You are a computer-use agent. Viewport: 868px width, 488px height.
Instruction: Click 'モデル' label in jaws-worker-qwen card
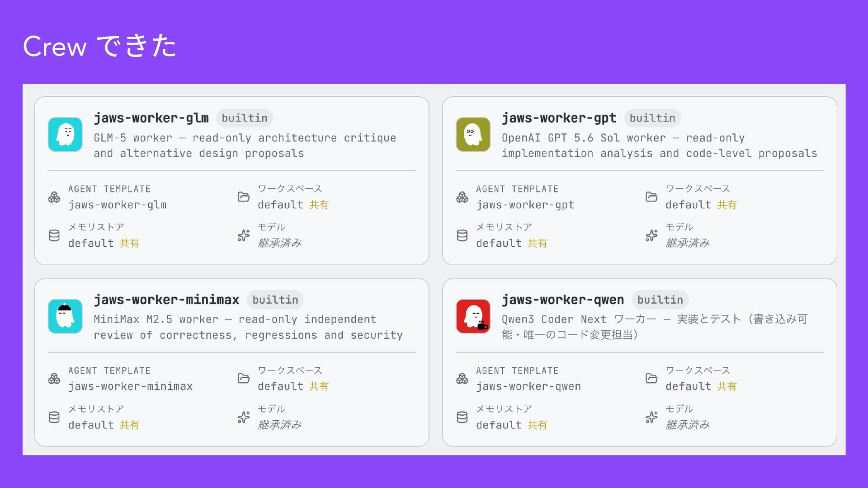(x=679, y=409)
